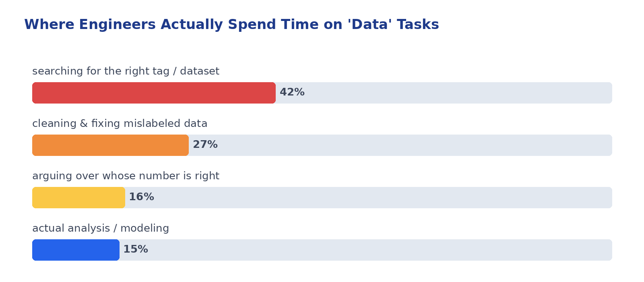The width and height of the screenshot is (644, 282).
Task: Click the orange 27% cleaning bar
Action: coord(110,145)
